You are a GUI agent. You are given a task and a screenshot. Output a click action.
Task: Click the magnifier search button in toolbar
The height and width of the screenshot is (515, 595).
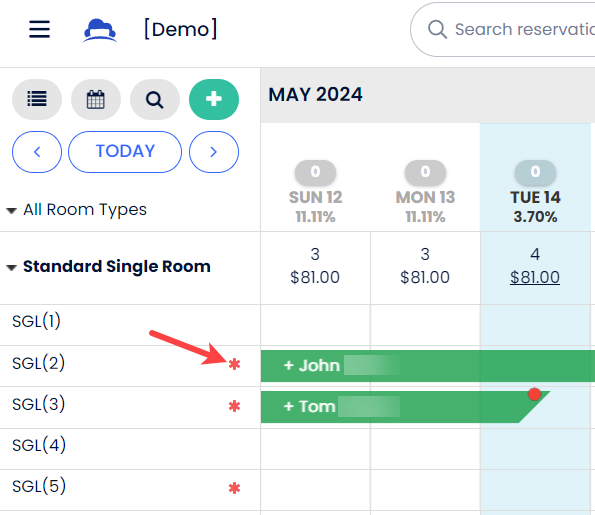click(155, 99)
